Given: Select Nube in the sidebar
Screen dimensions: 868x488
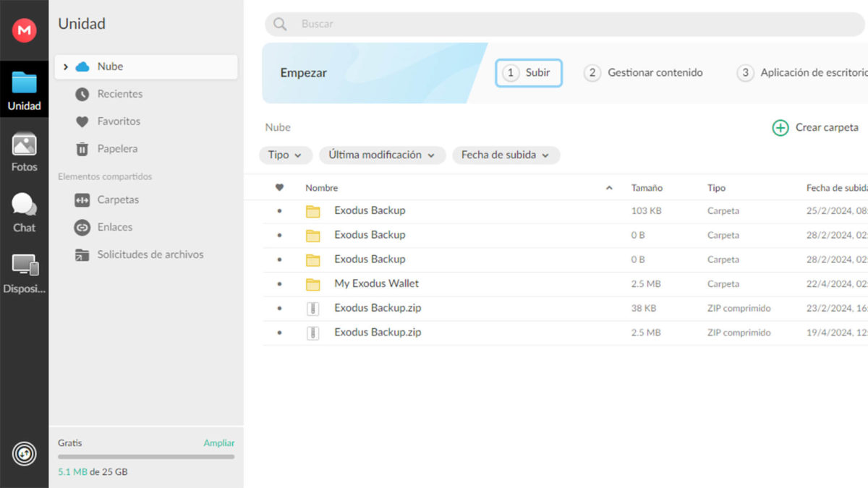Looking at the screenshot, I should [x=146, y=67].
